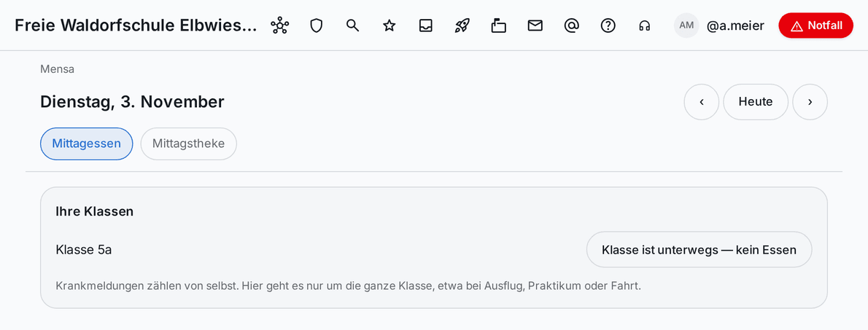This screenshot has width=868, height=330.
Task: Click the headset support icon
Action: click(644, 25)
